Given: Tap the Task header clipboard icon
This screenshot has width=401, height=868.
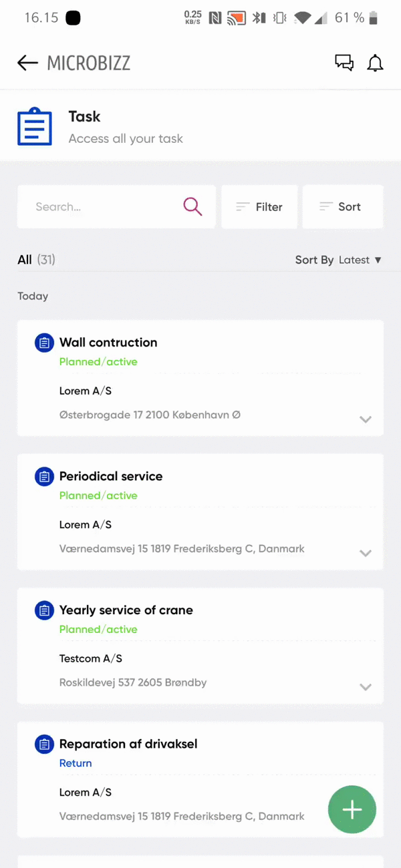Looking at the screenshot, I should pos(34,127).
